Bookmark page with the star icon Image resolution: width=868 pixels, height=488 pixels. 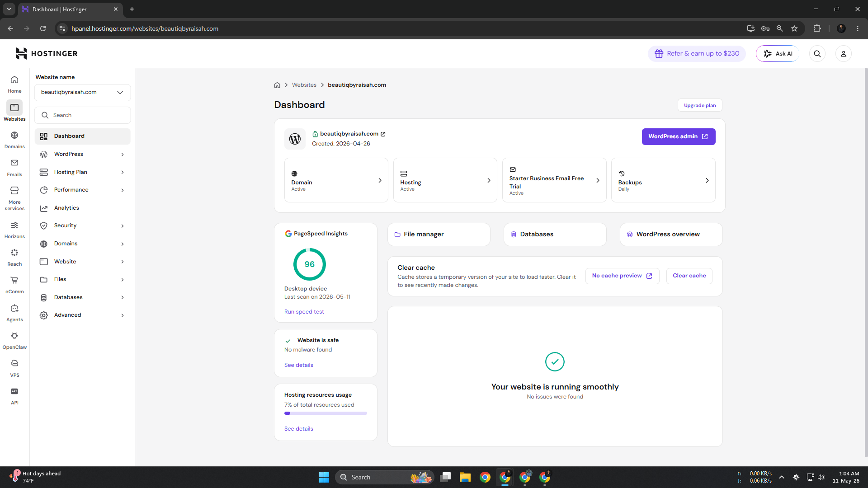pos(794,28)
